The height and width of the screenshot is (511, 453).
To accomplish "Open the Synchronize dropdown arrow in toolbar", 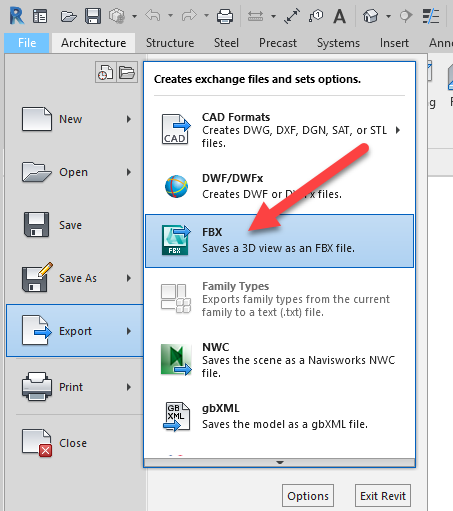I will (x=134, y=16).
